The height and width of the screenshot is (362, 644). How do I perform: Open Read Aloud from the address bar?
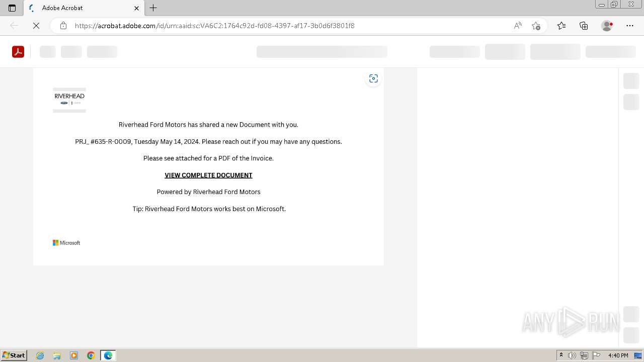point(518,26)
